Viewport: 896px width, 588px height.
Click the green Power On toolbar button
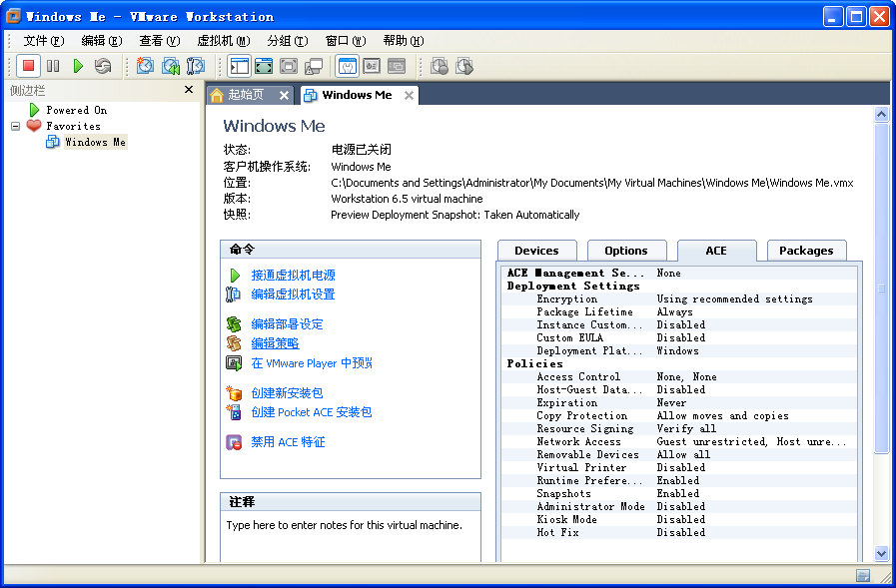tap(78, 66)
